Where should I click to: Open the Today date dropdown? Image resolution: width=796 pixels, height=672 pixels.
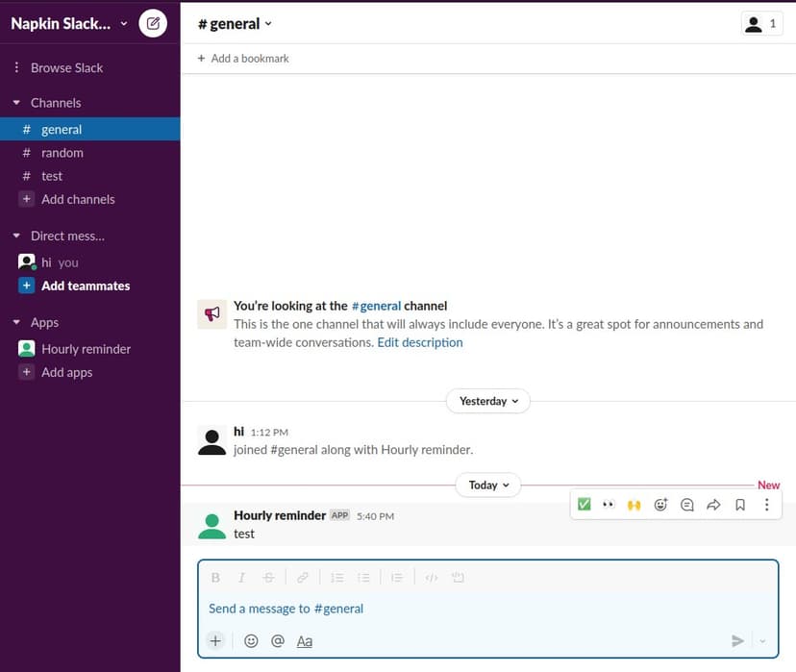point(488,485)
